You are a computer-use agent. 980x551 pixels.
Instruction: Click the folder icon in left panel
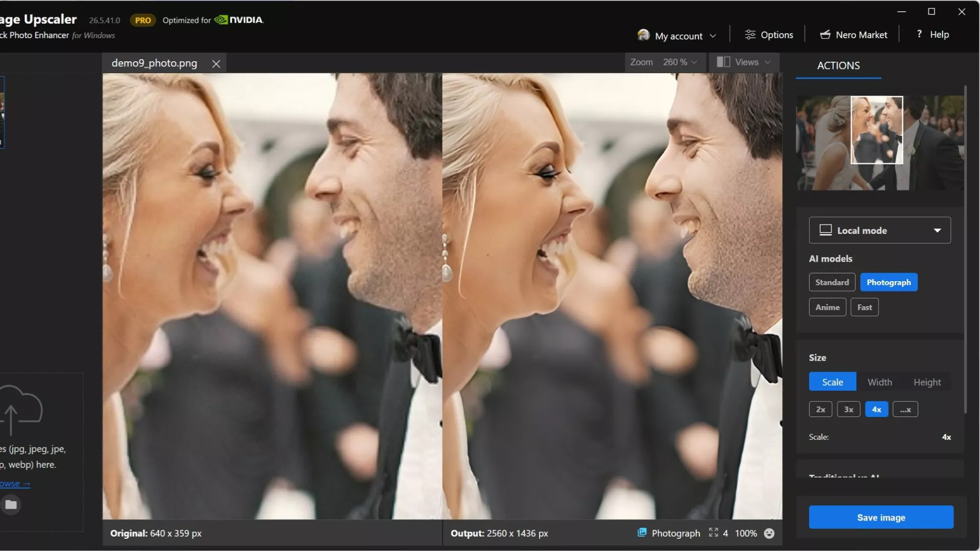point(11,505)
